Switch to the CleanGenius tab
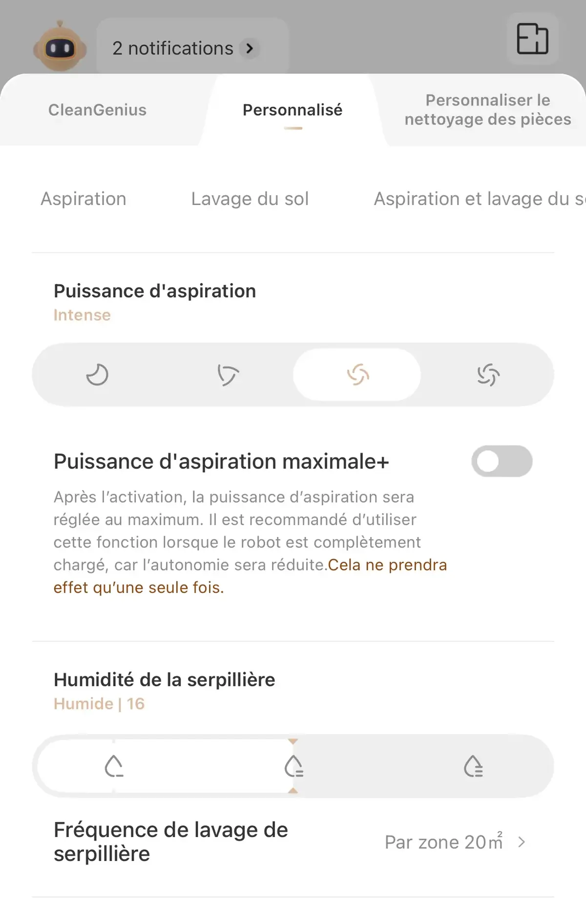 (97, 110)
